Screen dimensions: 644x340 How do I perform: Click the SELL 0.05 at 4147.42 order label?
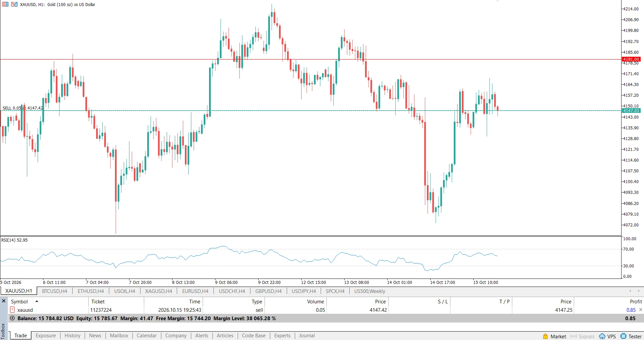point(23,108)
